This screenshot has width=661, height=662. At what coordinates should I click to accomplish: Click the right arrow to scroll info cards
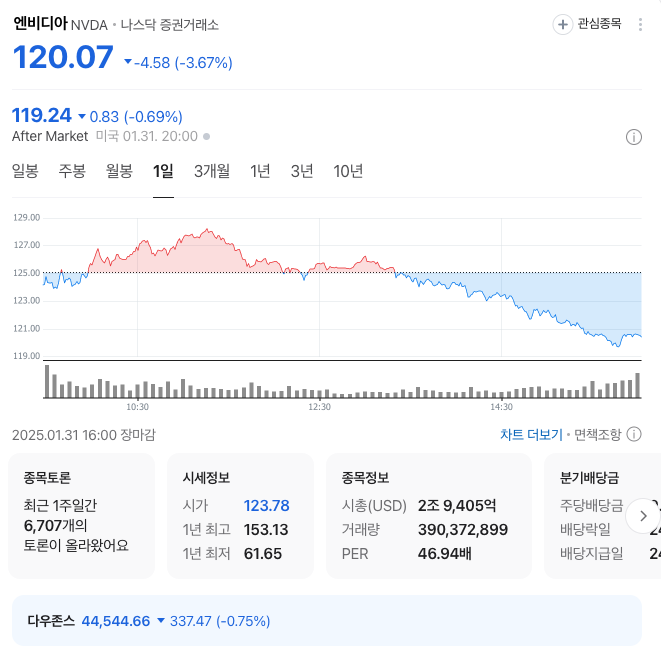tap(643, 516)
